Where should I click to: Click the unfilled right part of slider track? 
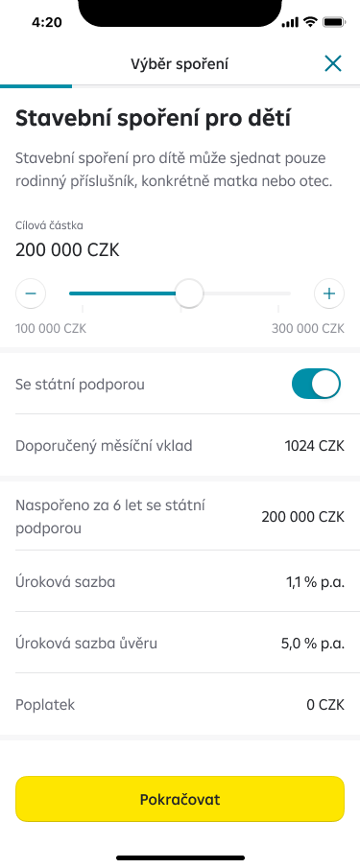[x=247, y=293]
